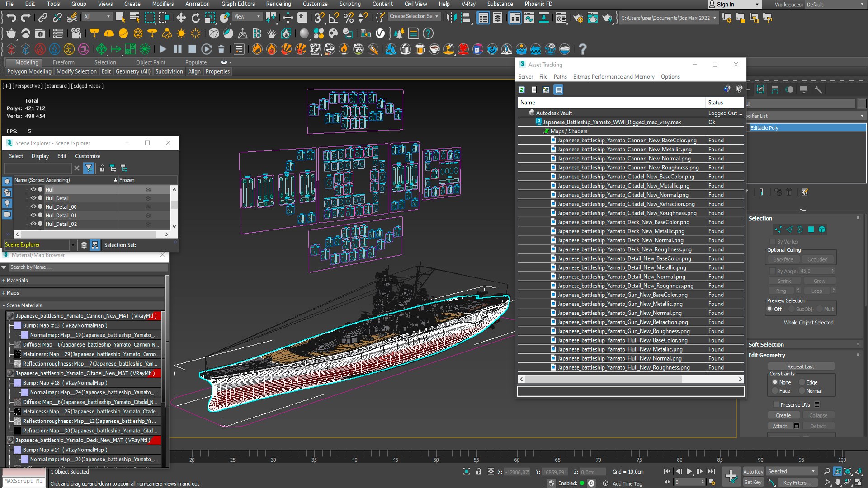
Task: Open the Graph Editors menu
Action: 238,4
